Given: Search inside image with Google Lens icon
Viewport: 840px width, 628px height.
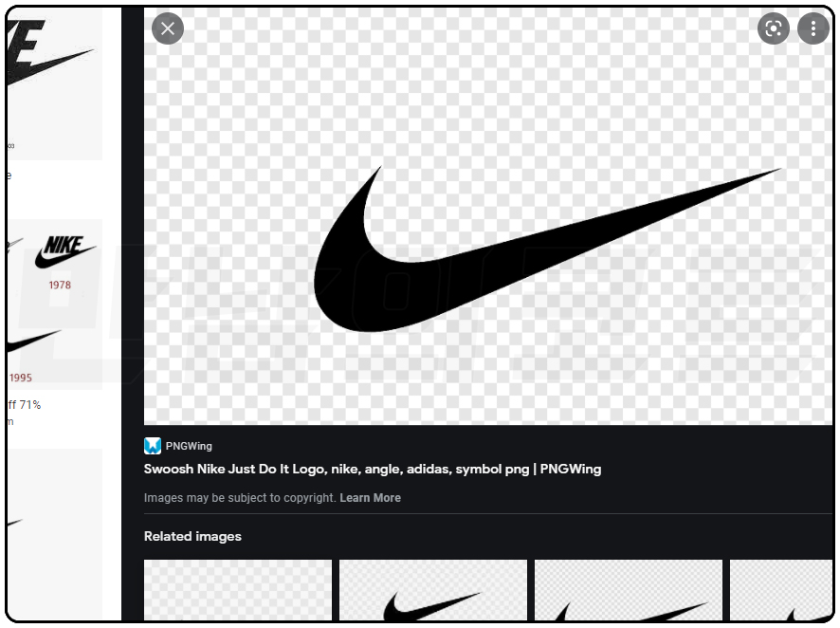Looking at the screenshot, I should pos(773,28).
